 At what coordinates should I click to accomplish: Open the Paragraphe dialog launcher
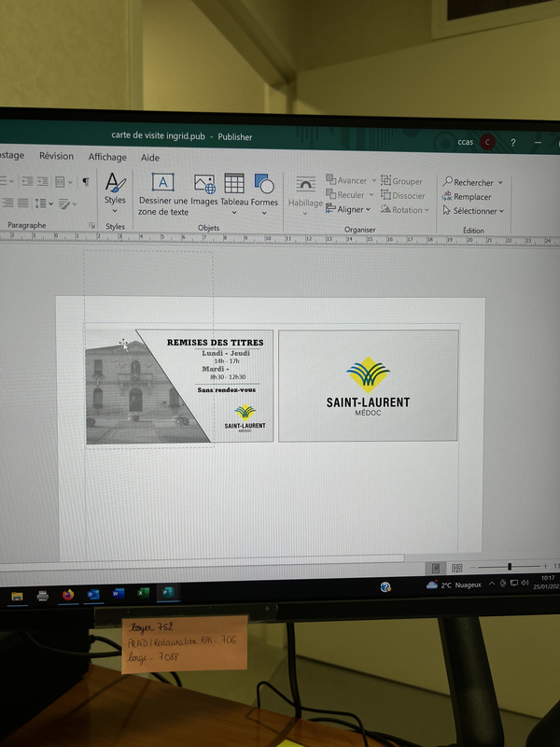click(x=91, y=225)
